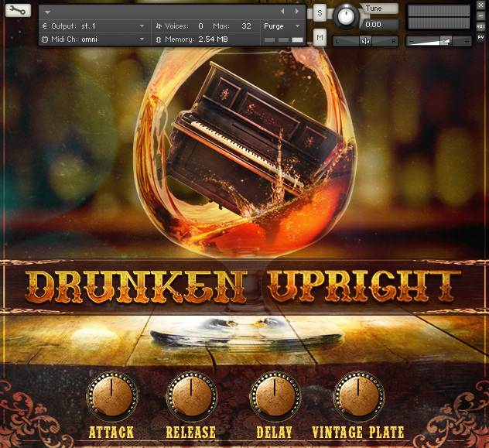The height and width of the screenshot is (448, 489).
Task: Open the Purge dropdown menu
Action: coord(282,26)
